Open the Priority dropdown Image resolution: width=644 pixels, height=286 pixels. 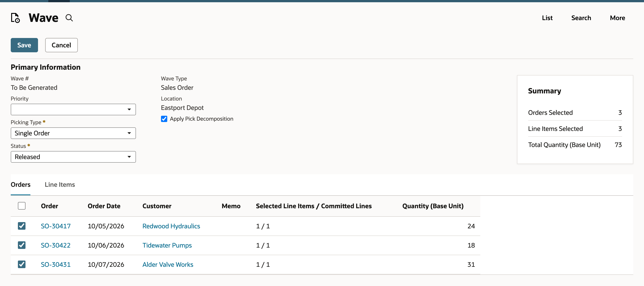73,109
